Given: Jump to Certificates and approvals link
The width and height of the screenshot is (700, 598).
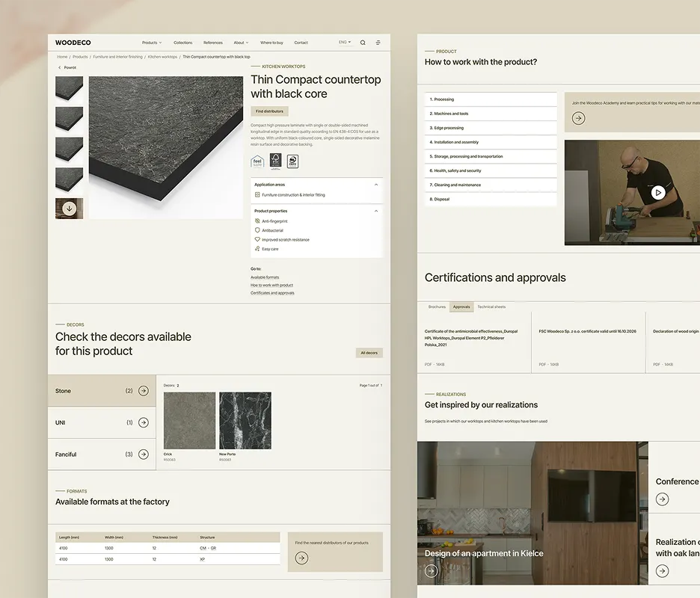Looking at the screenshot, I should pyautogui.click(x=272, y=293).
